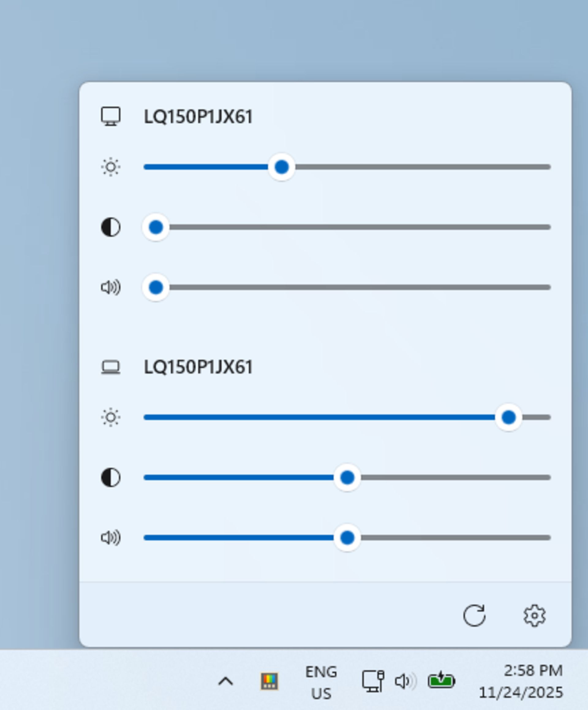This screenshot has height=710, width=588.
Task: Click the laptop display's volume speaker icon
Action: [x=111, y=537]
